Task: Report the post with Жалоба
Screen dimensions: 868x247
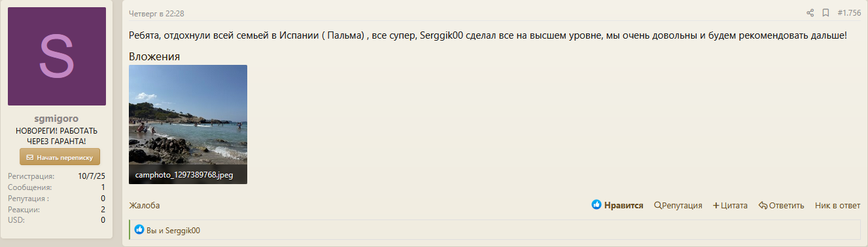Action: pyautogui.click(x=145, y=205)
